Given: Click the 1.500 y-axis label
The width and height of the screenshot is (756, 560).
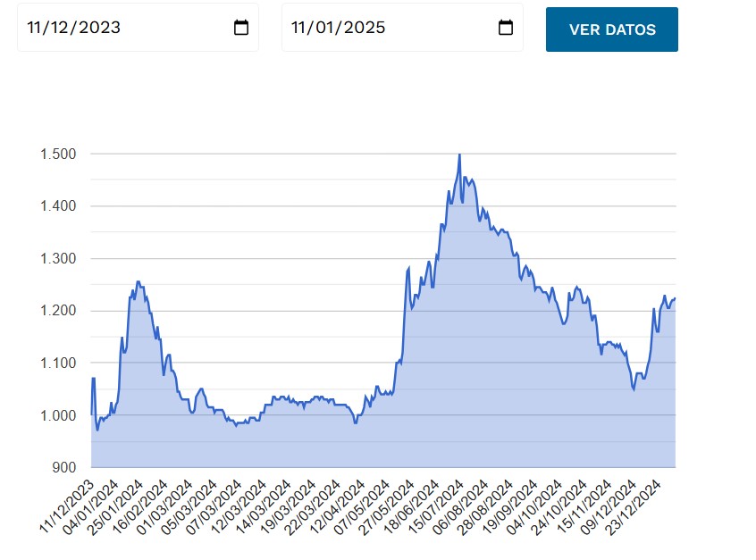Looking at the screenshot, I should point(58,155).
